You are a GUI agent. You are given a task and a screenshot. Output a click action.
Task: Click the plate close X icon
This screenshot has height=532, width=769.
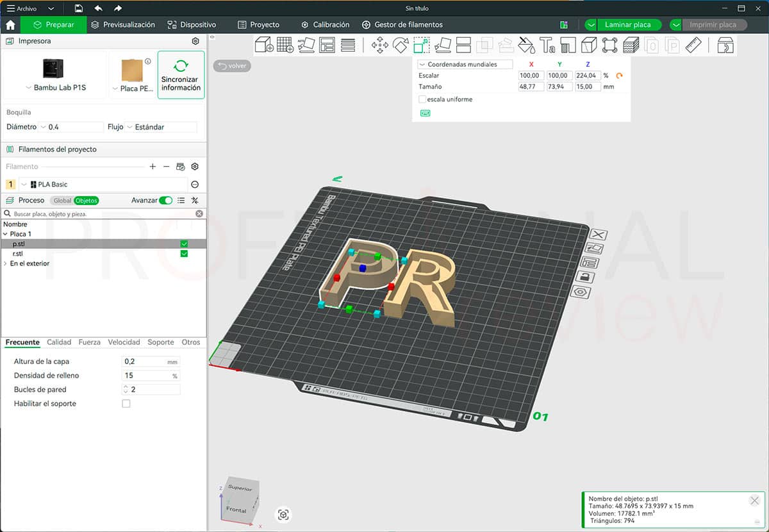pyautogui.click(x=599, y=235)
